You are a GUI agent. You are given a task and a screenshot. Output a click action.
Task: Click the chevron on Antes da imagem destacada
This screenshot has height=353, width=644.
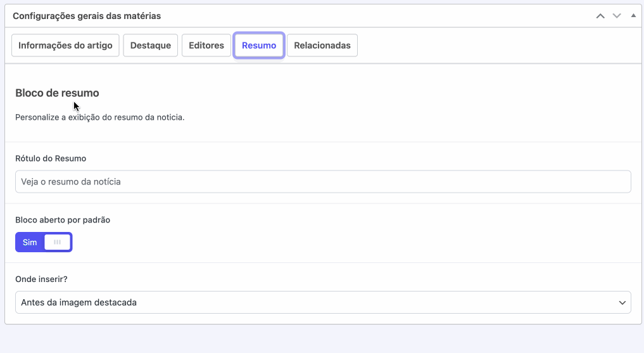coord(622,303)
